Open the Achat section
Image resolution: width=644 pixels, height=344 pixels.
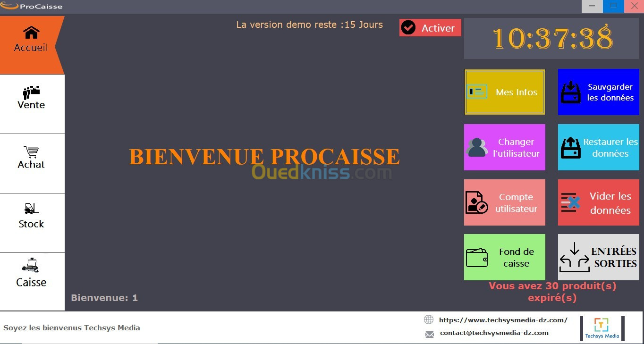pos(32,164)
